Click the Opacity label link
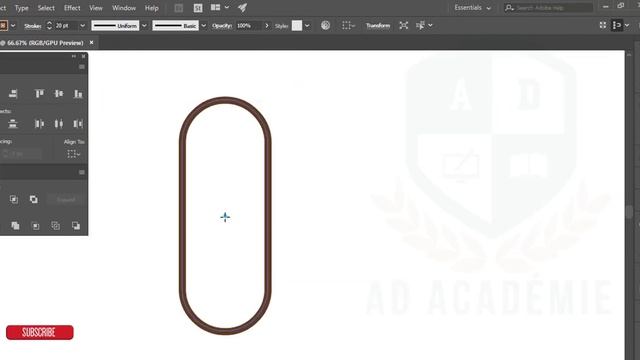The image size is (640, 360). pos(222,26)
